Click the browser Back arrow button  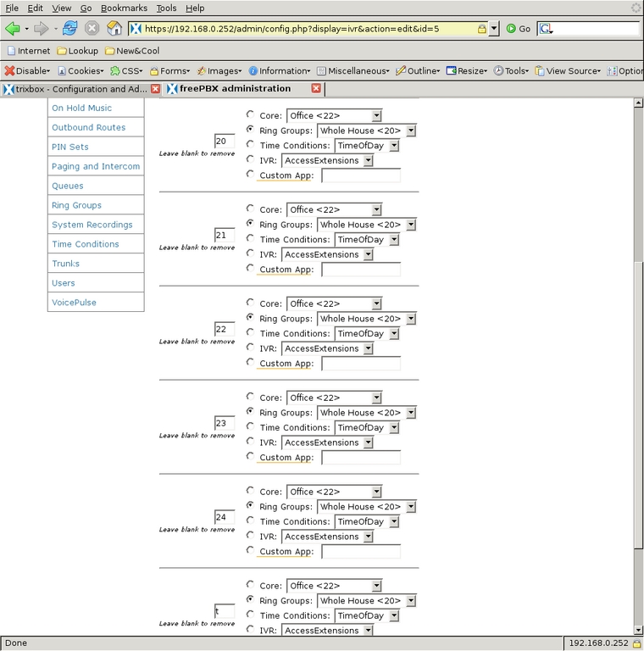coord(12,28)
